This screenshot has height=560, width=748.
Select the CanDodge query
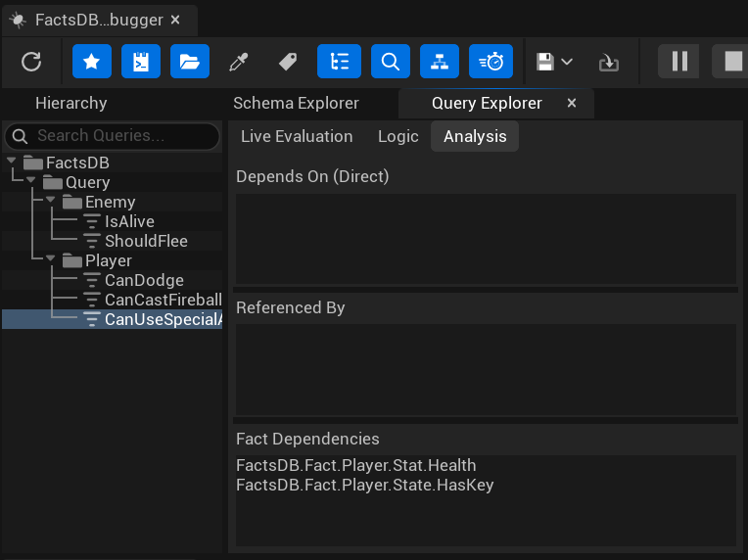(144, 280)
